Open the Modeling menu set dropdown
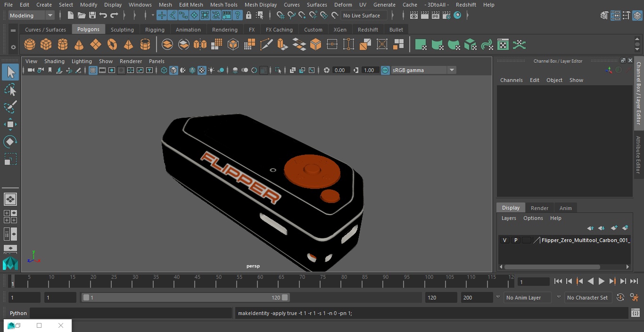 [32, 16]
